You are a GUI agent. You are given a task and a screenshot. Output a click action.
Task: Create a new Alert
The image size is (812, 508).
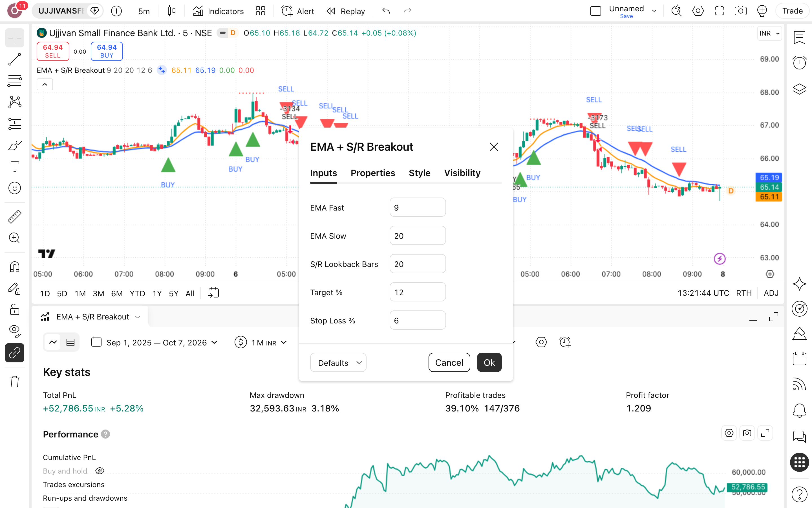coord(298,11)
